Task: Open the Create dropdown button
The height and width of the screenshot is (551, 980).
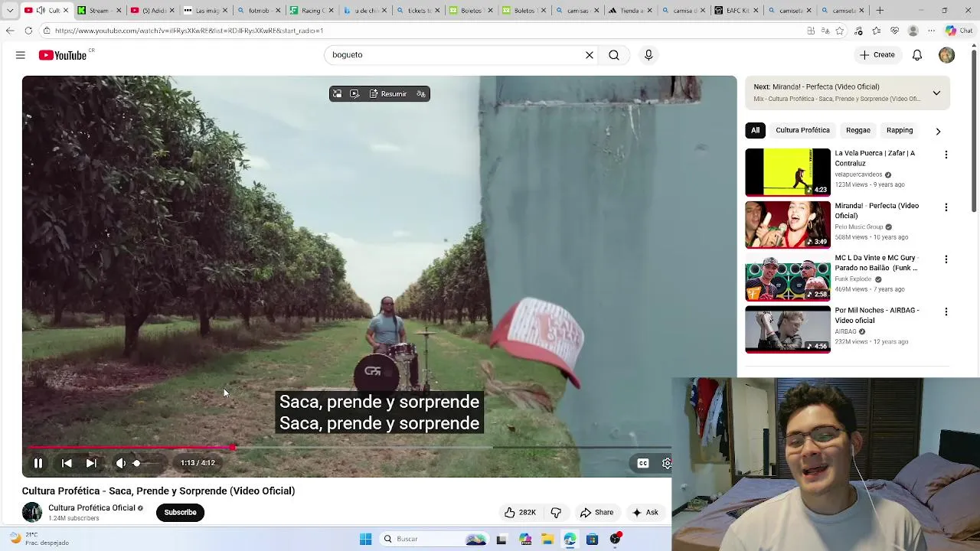Action: click(877, 55)
